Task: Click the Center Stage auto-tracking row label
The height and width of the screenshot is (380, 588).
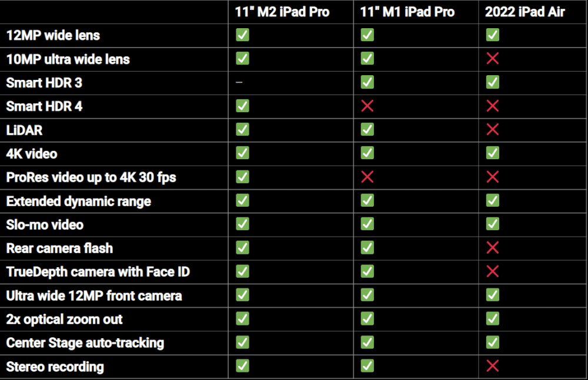Action: coord(85,343)
